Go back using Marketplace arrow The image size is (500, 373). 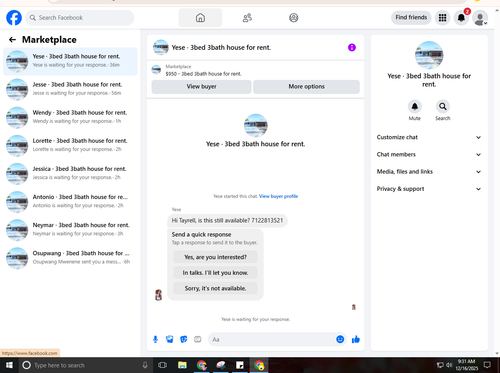[12, 40]
